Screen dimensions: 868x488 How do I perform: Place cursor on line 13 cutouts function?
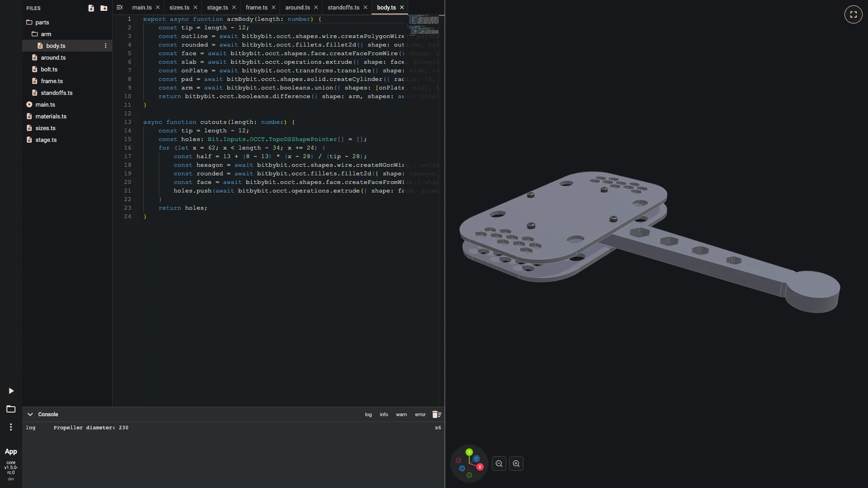pyautogui.click(x=219, y=122)
